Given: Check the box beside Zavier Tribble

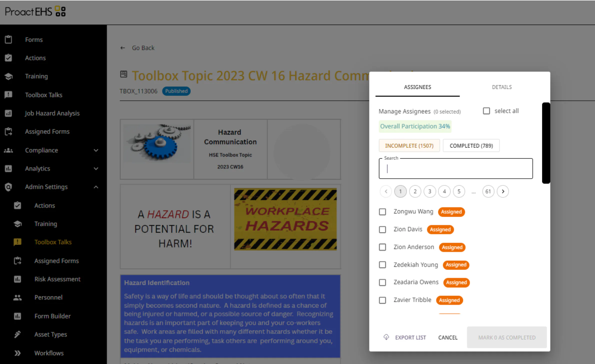Looking at the screenshot, I should coord(382,300).
